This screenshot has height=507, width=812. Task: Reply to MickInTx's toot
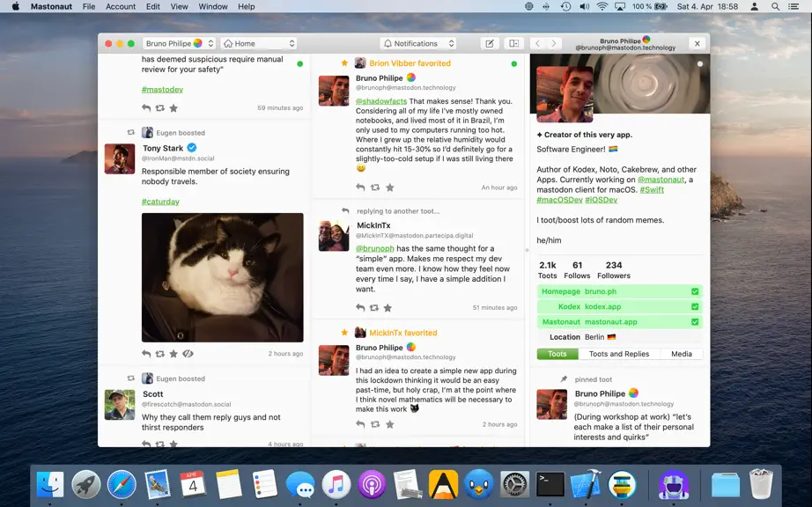(x=360, y=308)
